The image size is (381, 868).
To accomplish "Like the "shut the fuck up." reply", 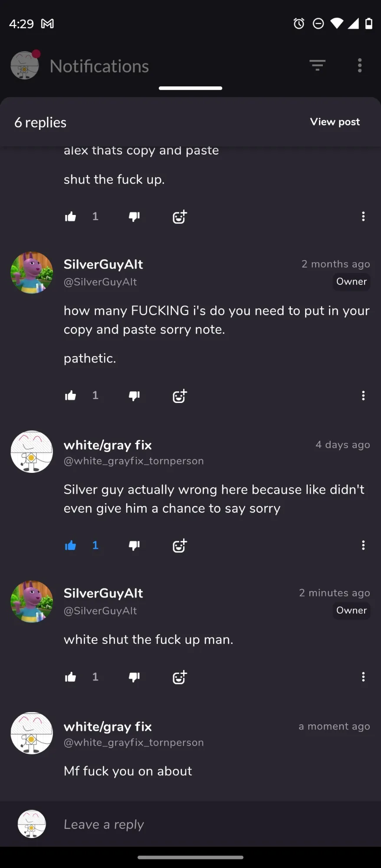I will point(70,216).
